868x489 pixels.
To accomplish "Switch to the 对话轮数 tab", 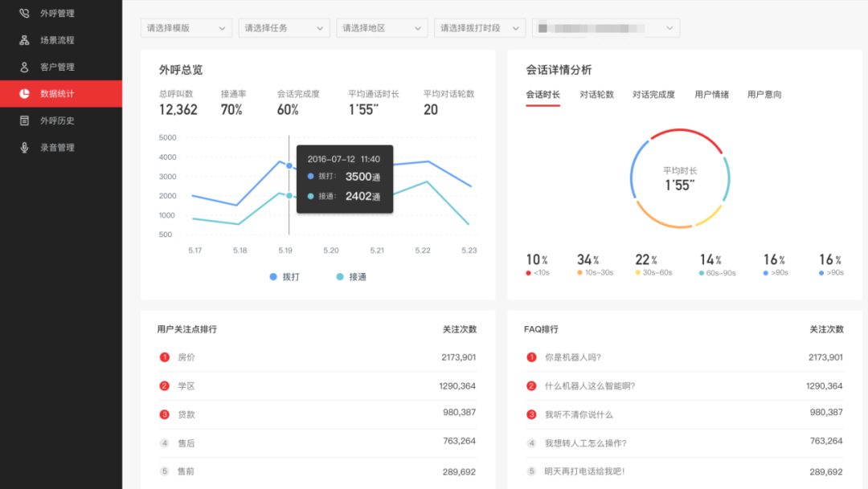I will [596, 95].
